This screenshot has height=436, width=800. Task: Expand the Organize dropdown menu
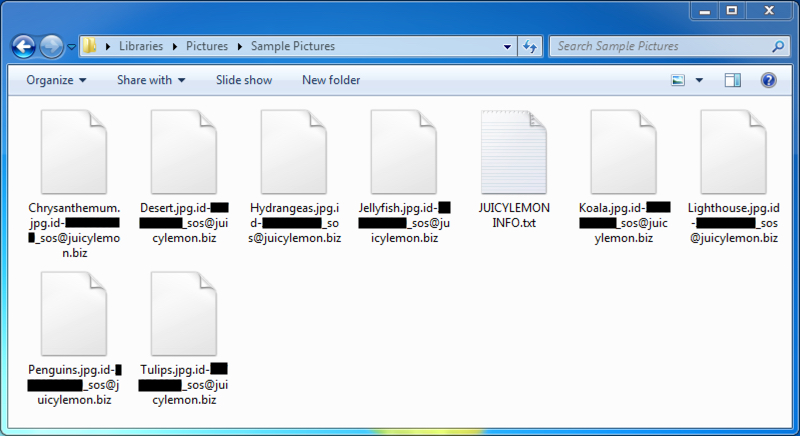(56, 80)
